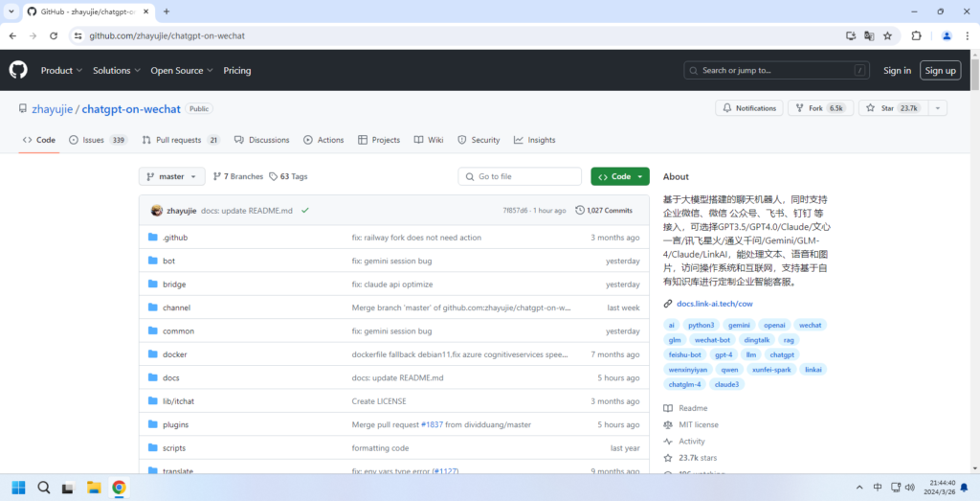The width and height of the screenshot is (980, 501).
Task: Expand the green Code dropdown button
Action: pos(620,176)
